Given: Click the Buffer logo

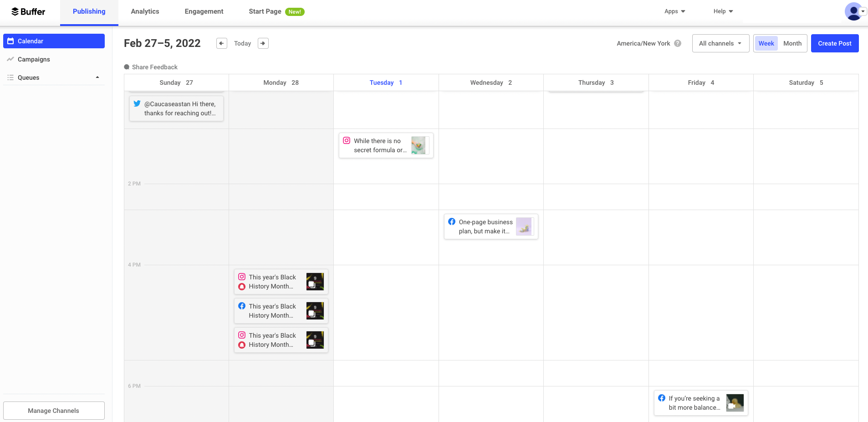Looking at the screenshot, I should 28,11.
